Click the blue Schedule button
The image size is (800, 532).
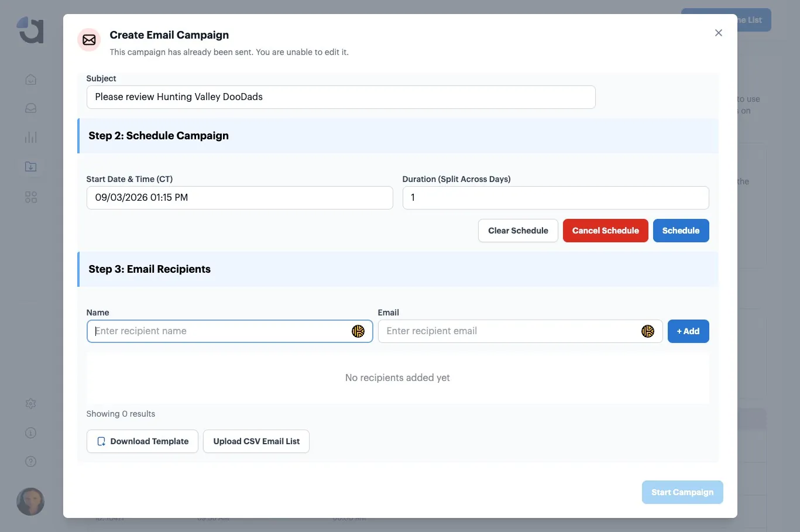[681, 231]
